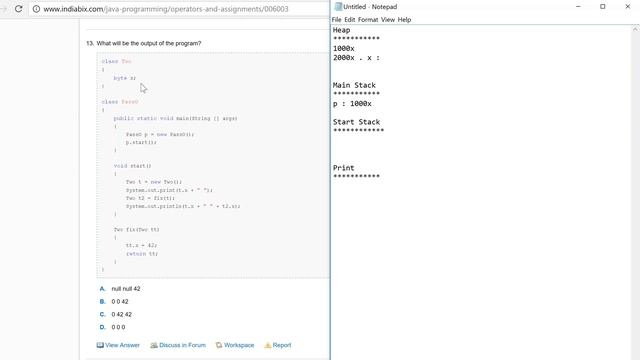Click the View Answer book icon
This screenshot has width=640, height=360.
pyautogui.click(x=100, y=345)
